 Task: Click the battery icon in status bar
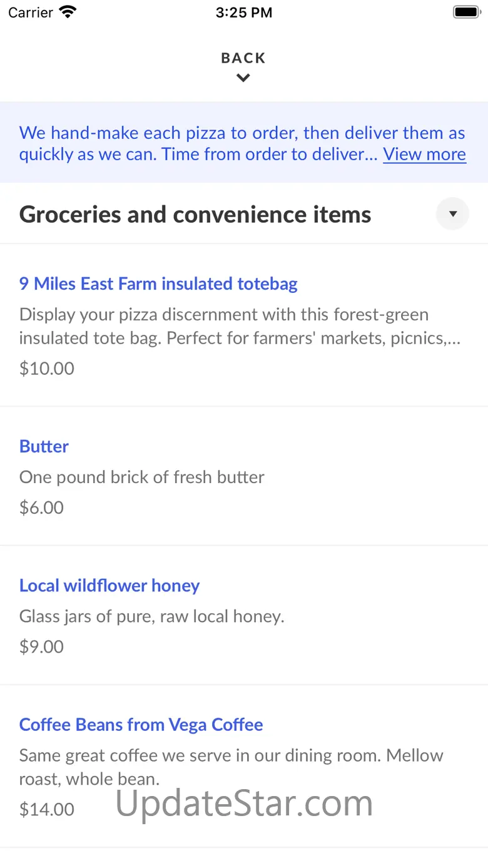(x=465, y=12)
